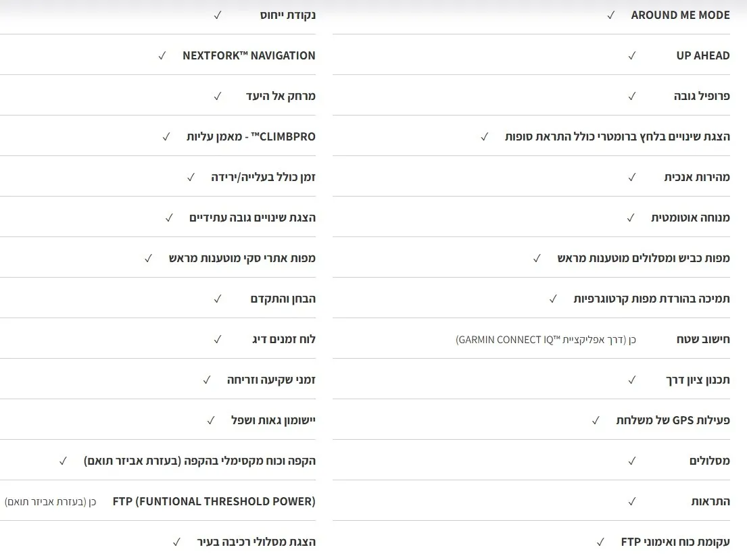Screen dimensions: 747x560
Task: Click the checkmark beside התראות
Action: tap(632, 501)
